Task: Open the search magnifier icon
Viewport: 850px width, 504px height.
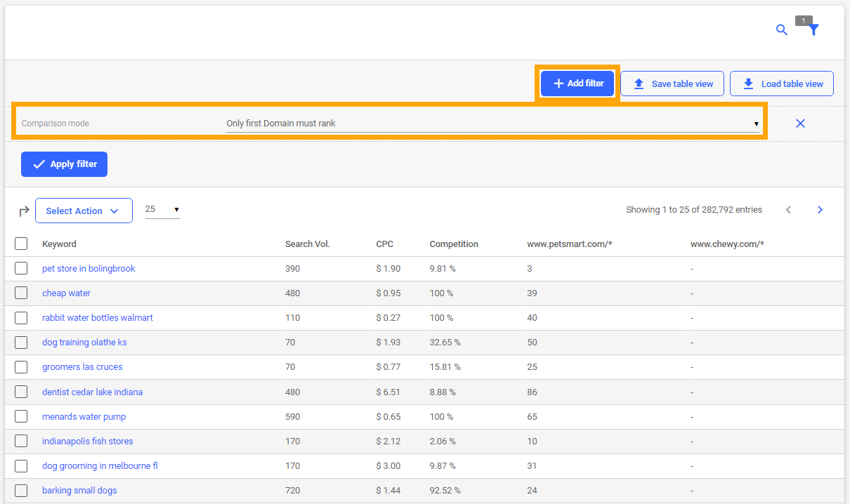Action: coord(781,30)
